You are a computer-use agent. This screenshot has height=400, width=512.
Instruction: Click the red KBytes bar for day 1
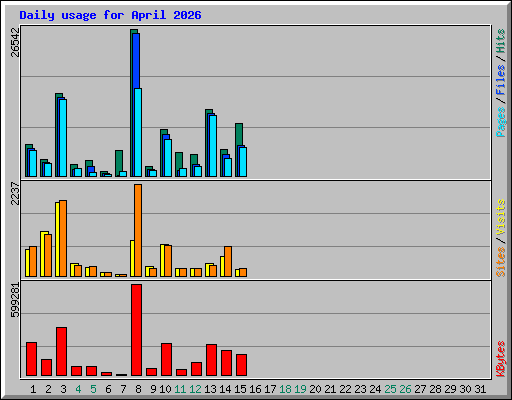point(31,359)
